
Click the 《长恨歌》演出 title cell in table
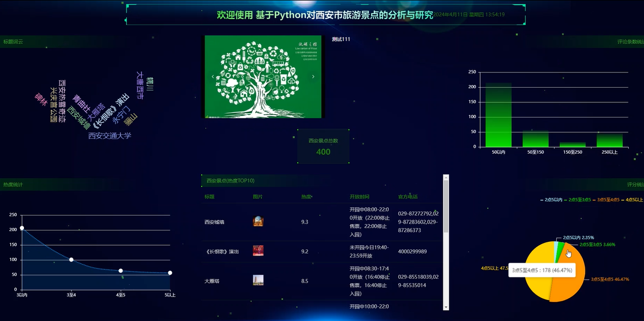coord(222,251)
